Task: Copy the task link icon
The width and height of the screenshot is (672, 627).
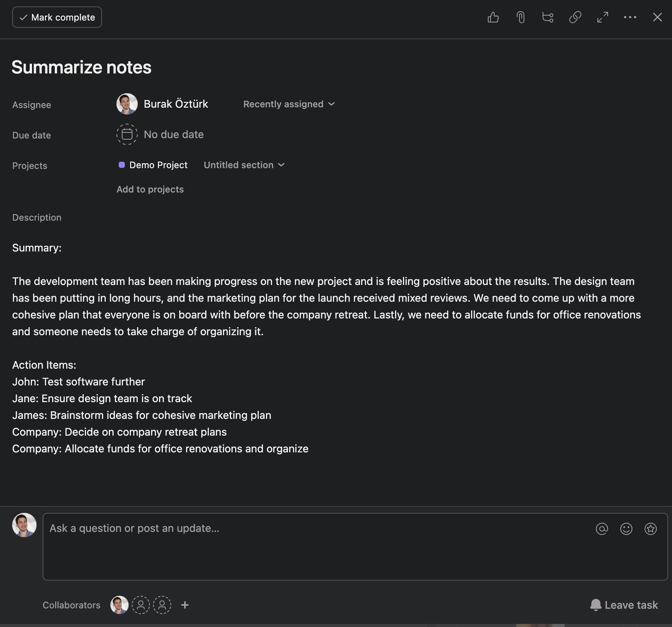Action: [x=575, y=17]
